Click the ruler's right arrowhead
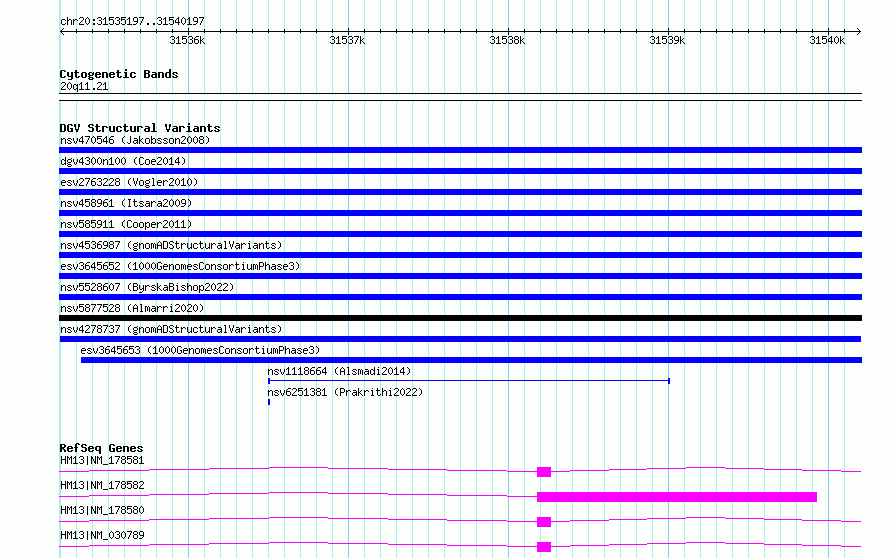Viewport: 890px width, 558px height. click(x=859, y=32)
